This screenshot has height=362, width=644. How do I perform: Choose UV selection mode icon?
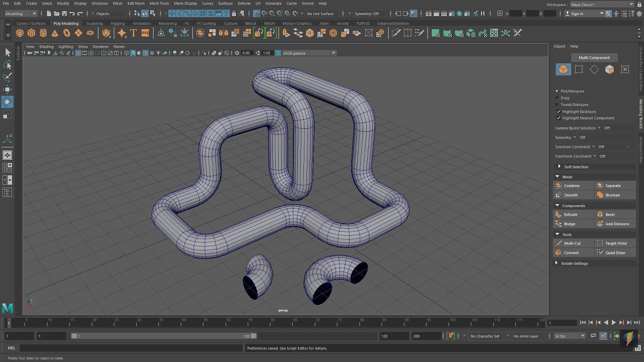625,69
